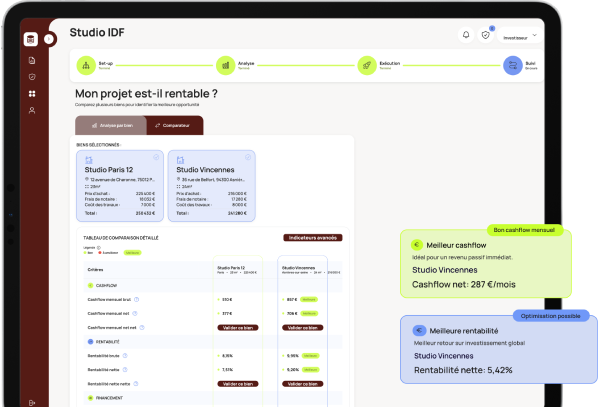Click info icon next to Cashflow mensuel brut
The image size is (600, 407).
pos(136,299)
